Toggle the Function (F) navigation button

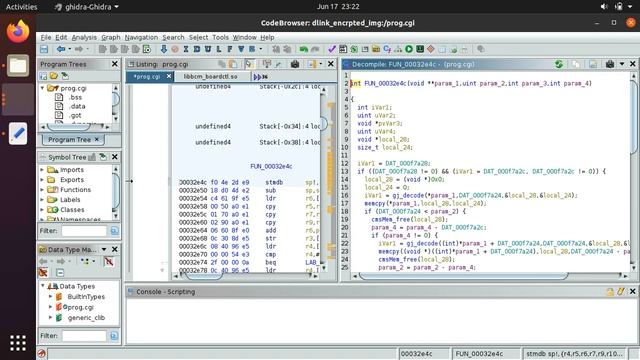pos(230,49)
